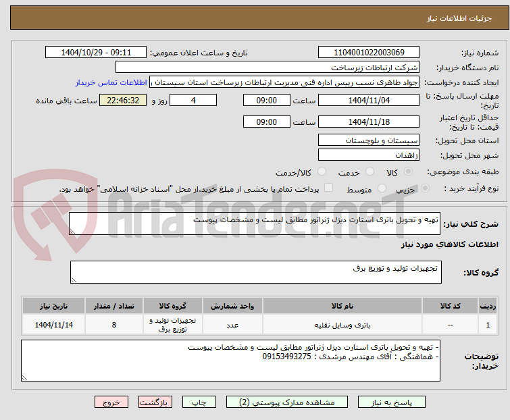This screenshot has width=510, height=420.
Task: Click the resize handle of the description textarea
Action: tap(72, 232)
